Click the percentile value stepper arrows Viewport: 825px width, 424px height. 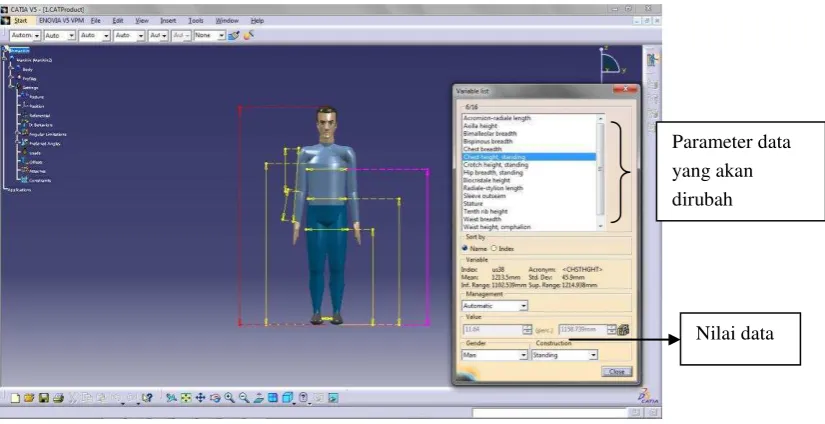(527, 330)
